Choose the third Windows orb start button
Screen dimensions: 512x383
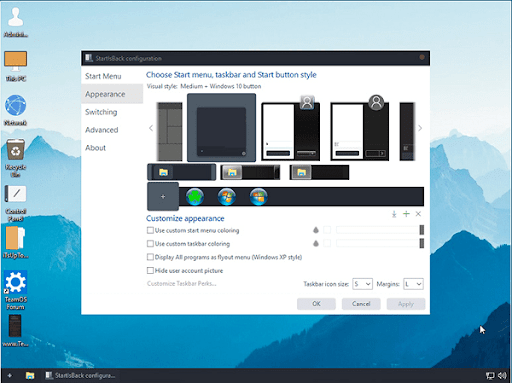coord(259,197)
